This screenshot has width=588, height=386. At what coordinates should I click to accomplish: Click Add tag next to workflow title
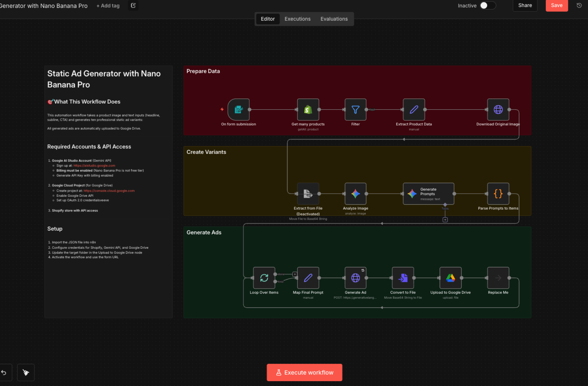coord(108,5)
